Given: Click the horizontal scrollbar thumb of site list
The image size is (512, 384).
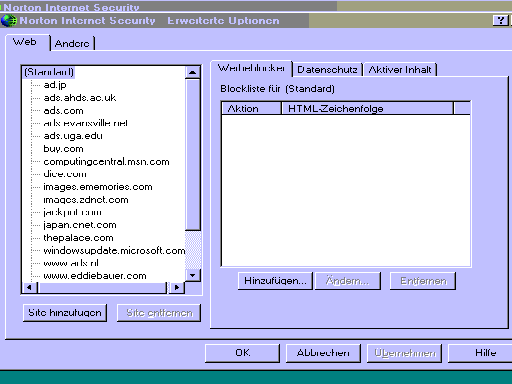Looking at the screenshot, I should [102, 287].
